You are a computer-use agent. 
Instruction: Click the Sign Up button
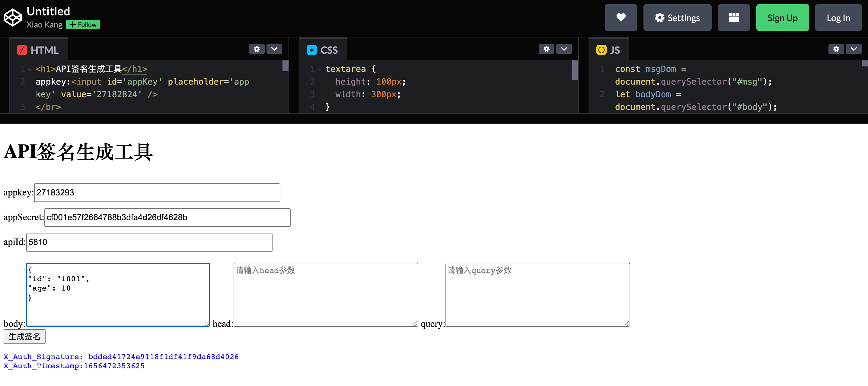[x=782, y=18]
